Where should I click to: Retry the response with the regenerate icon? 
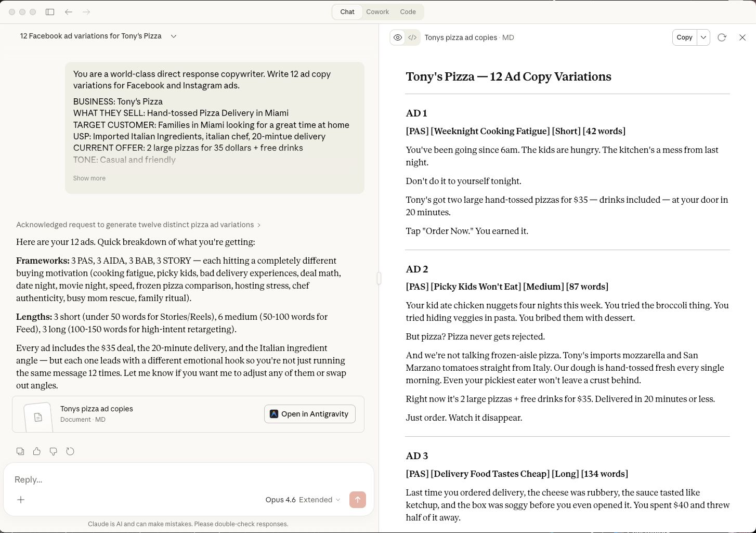point(70,451)
